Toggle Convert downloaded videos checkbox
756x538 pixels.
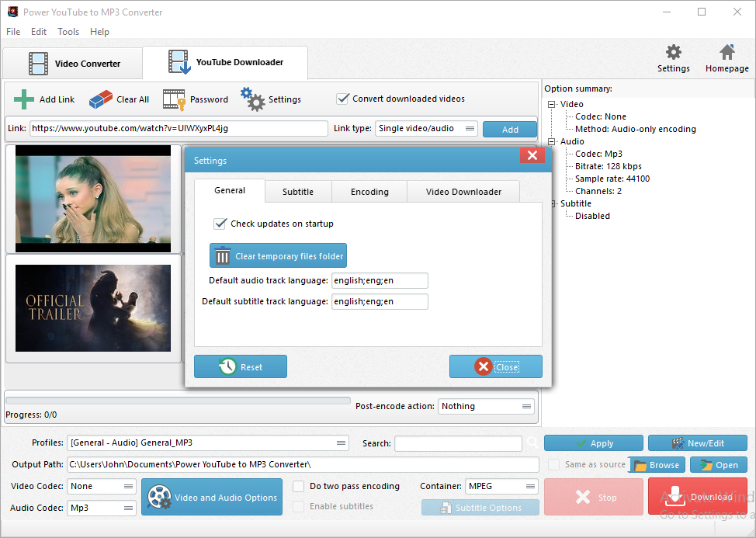click(342, 99)
